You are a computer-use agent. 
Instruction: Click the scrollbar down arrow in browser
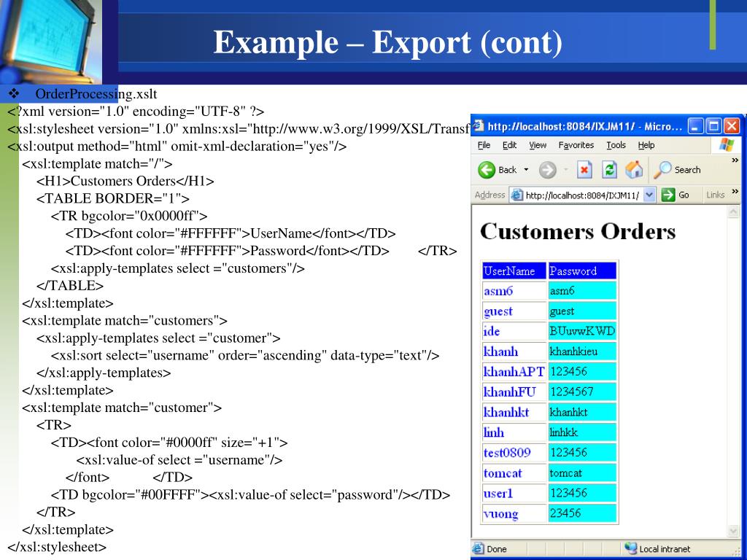point(734,530)
